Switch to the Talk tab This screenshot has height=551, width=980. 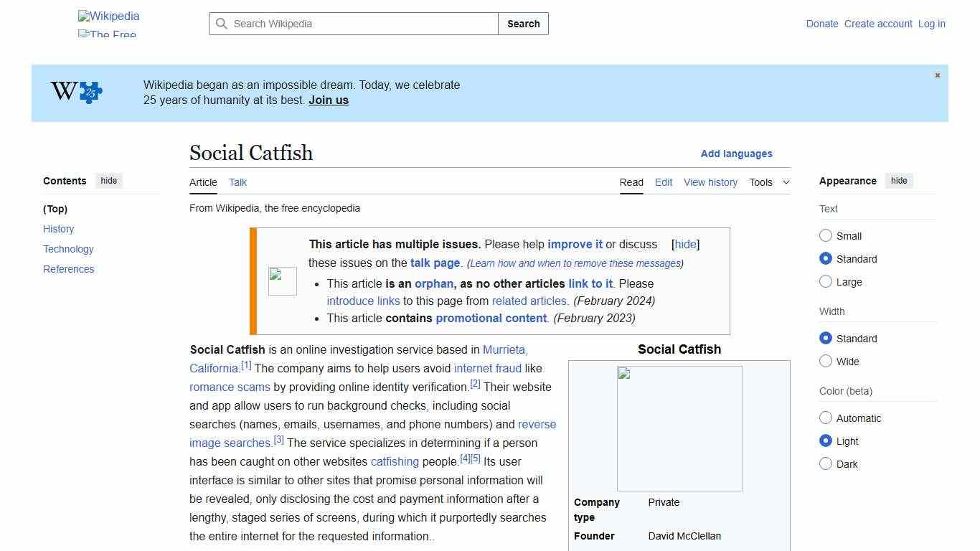click(237, 182)
